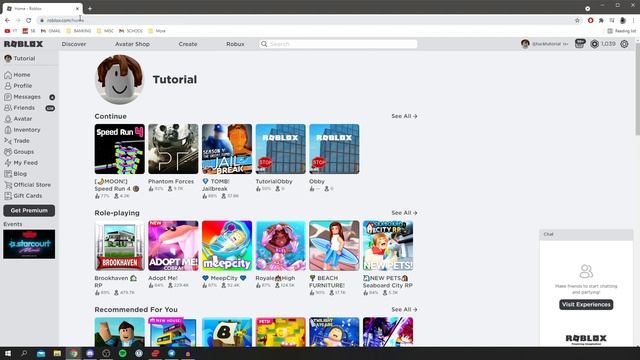Viewport: 640px width, 360px height.
Task: Open the Discover menu
Action: (74, 44)
